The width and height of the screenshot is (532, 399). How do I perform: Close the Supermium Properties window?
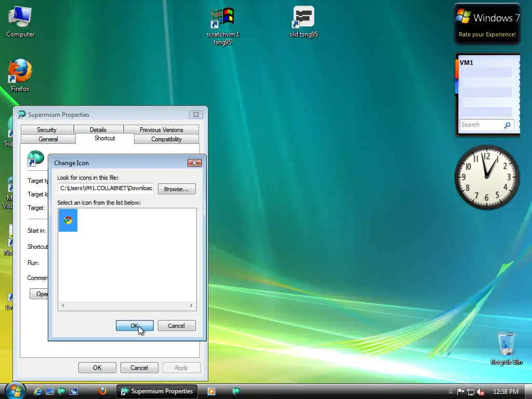[x=196, y=115]
